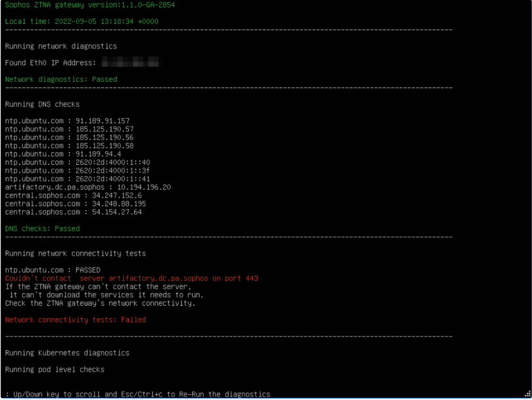Select the "Running Kubernetes diagnostics" line
The height and width of the screenshot is (400, 532).
point(67,353)
